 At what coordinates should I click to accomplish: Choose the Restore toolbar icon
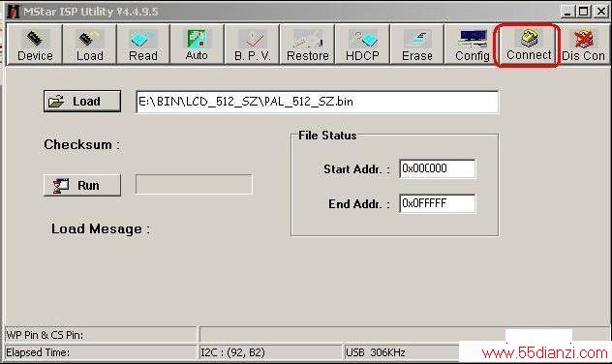(308, 45)
